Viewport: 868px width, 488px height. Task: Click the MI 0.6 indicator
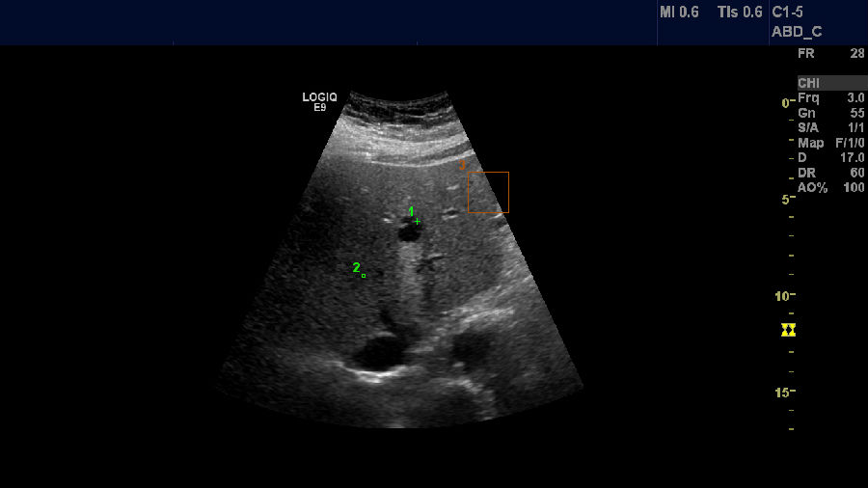coord(679,13)
